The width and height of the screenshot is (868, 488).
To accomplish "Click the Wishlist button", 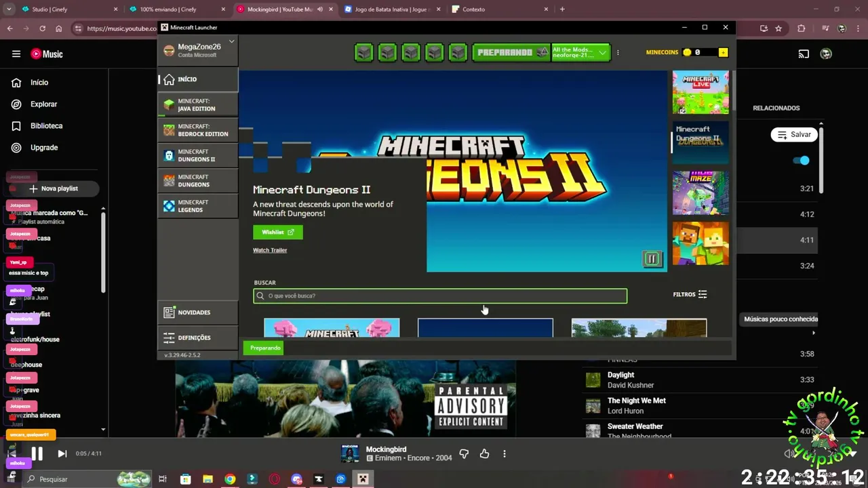I will (x=278, y=232).
